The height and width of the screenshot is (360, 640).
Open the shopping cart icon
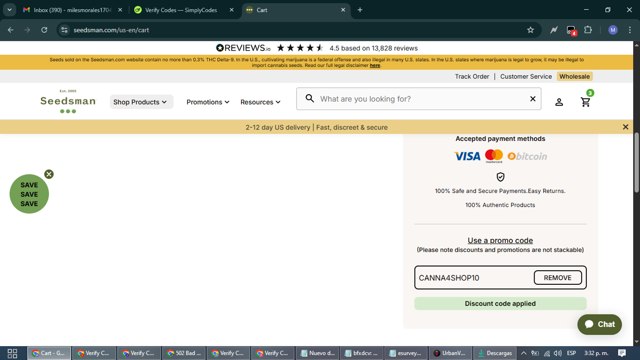[586, 102]
